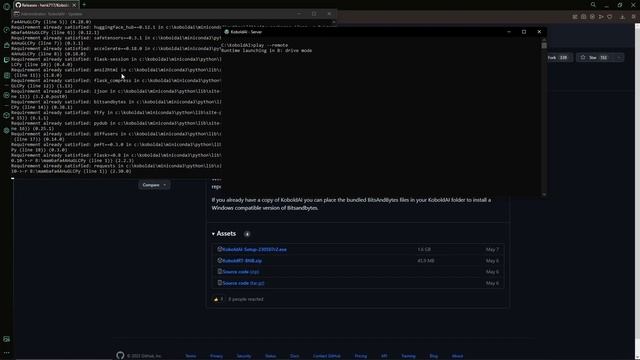Click the KoboldAI Server window scrollbar thumb
Viewport: 640px width, 360px height.
coord(544,45)
